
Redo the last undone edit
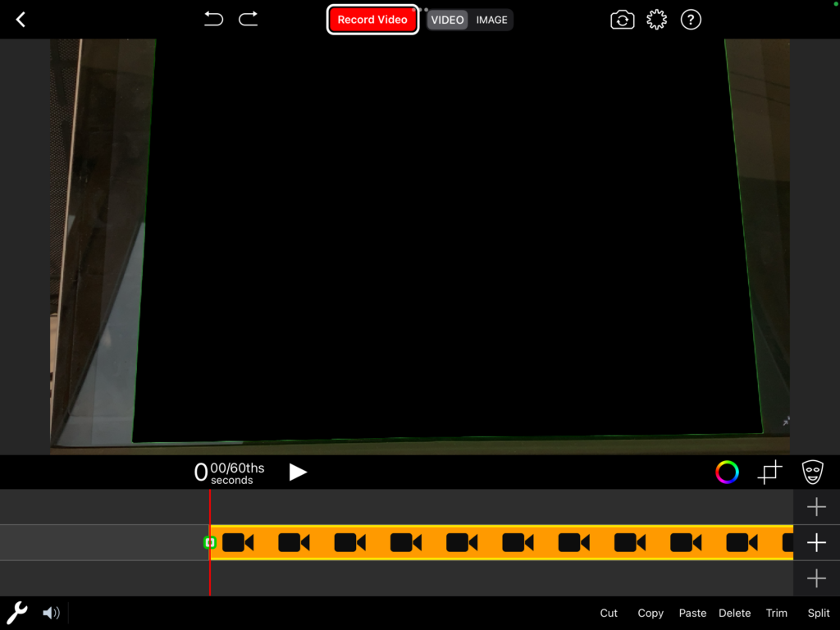pos(249,19)
